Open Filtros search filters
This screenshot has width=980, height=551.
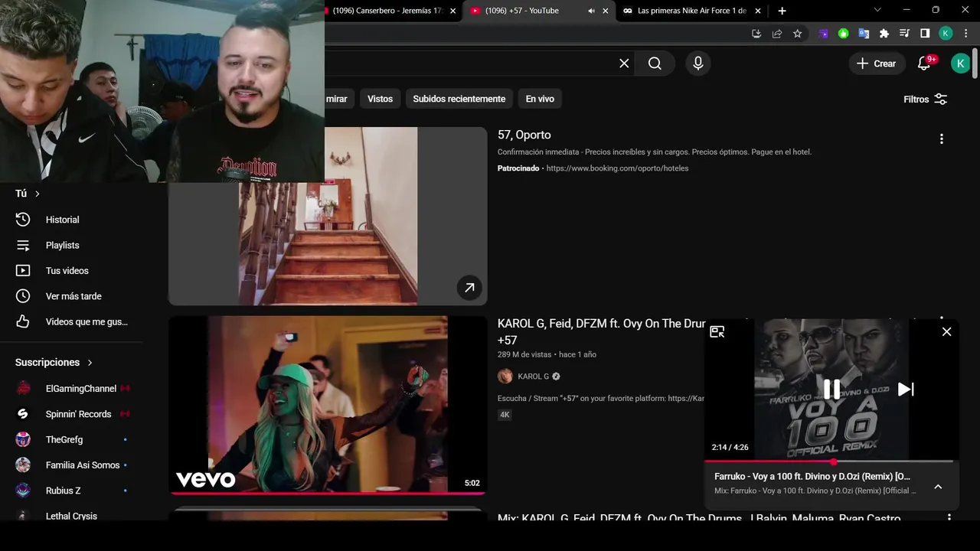[x=926, y=99]
